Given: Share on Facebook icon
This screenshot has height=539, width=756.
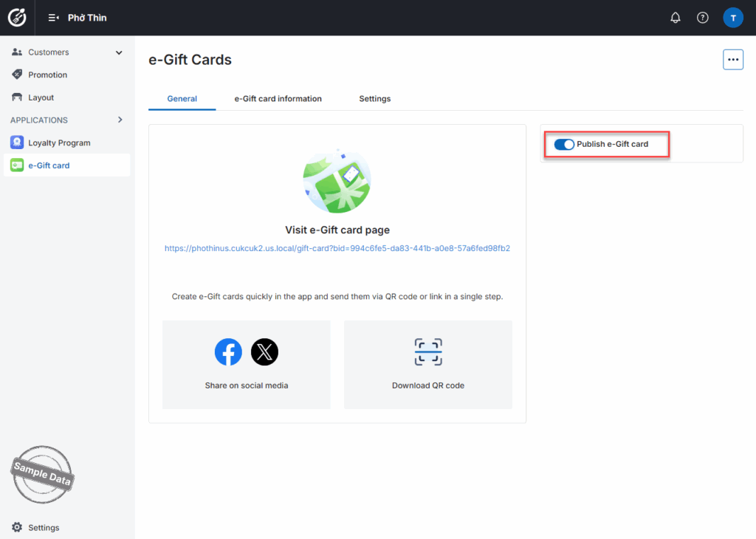Looking at the screenshot, I should pos(228,352).
